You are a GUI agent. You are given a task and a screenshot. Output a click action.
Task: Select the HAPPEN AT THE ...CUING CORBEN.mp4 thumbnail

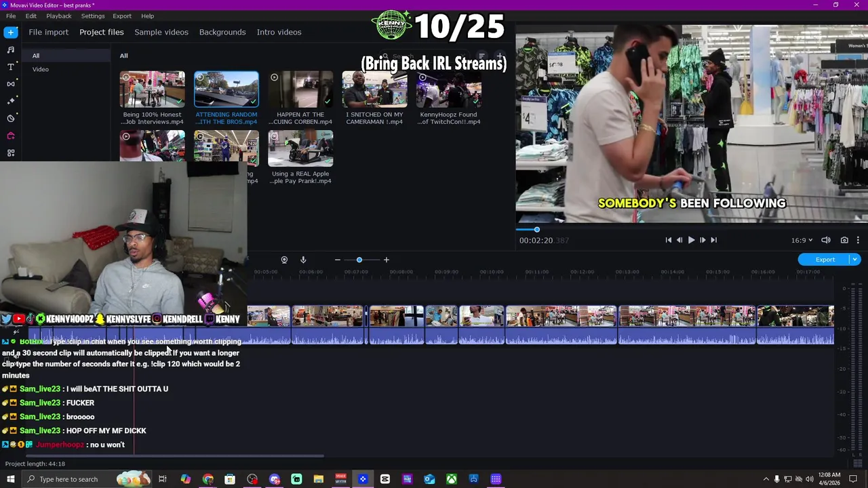pyautogui.click(x=300, y=89)
